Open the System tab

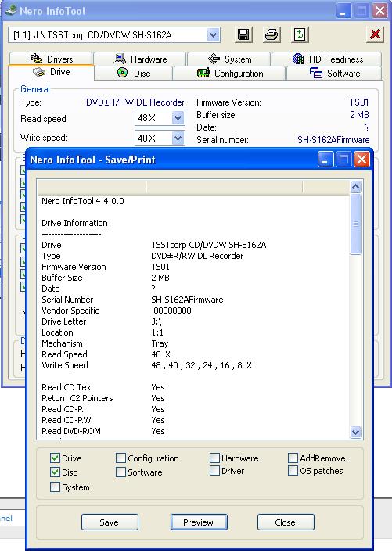pyautogui.click(x=229, y=59)
